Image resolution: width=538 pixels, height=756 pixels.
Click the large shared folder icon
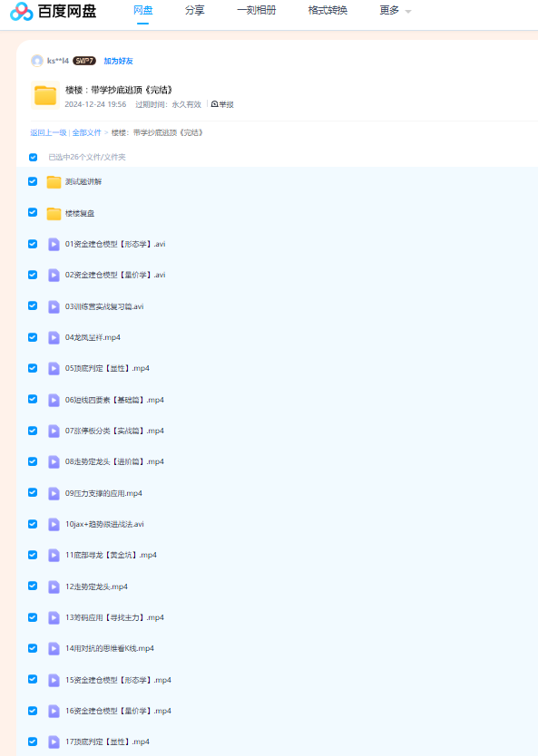point(45,95)
